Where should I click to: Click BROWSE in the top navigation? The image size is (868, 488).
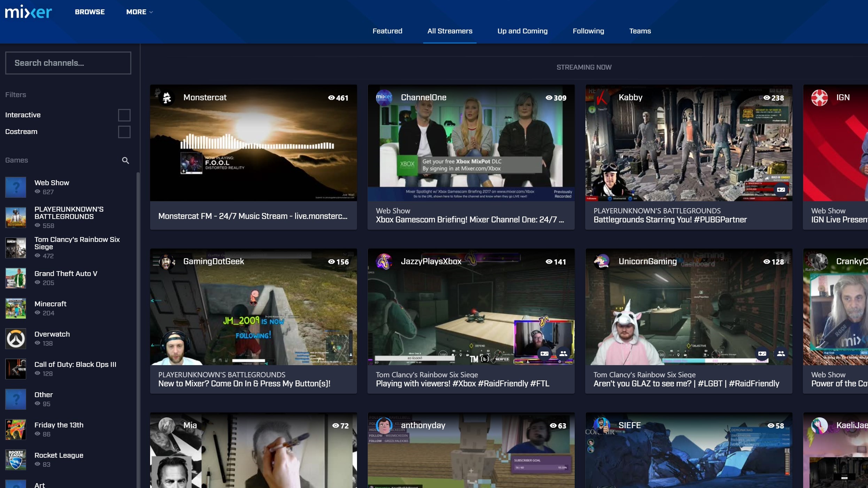(x=90, y=12)
